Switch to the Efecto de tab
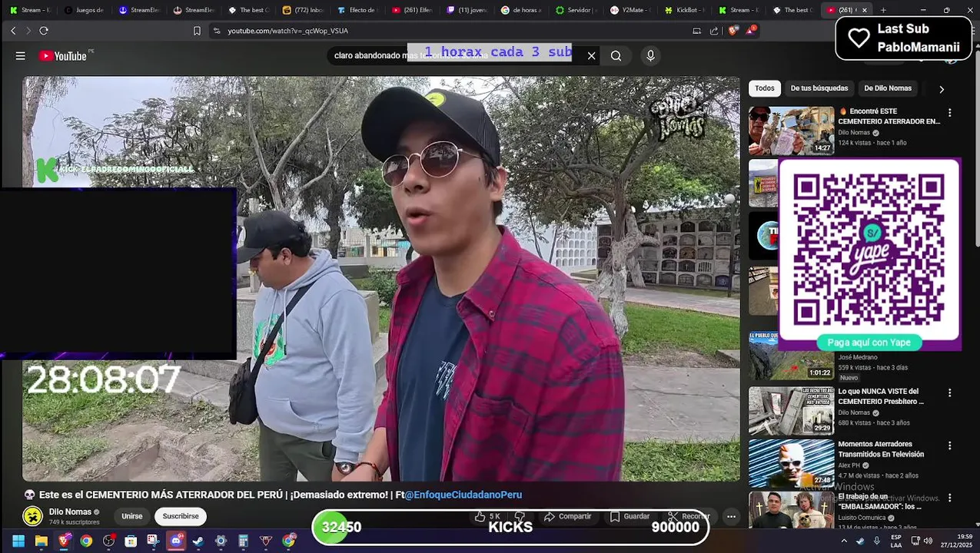The image size is (980, 553). pos(357,10)
